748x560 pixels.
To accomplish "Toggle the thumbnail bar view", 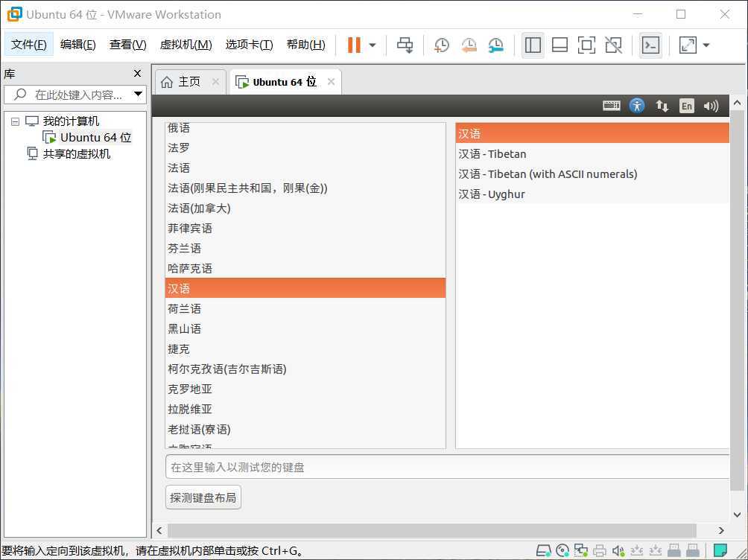I will (x=560, y=45).
